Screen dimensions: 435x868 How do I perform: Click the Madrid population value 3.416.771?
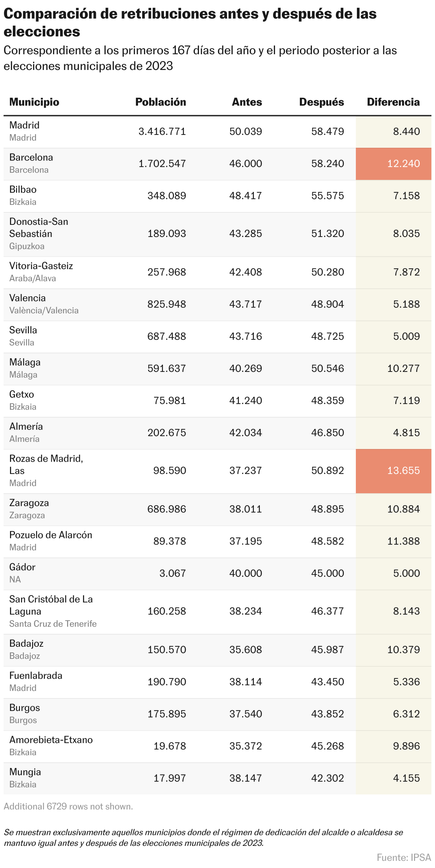pos(162,132)
